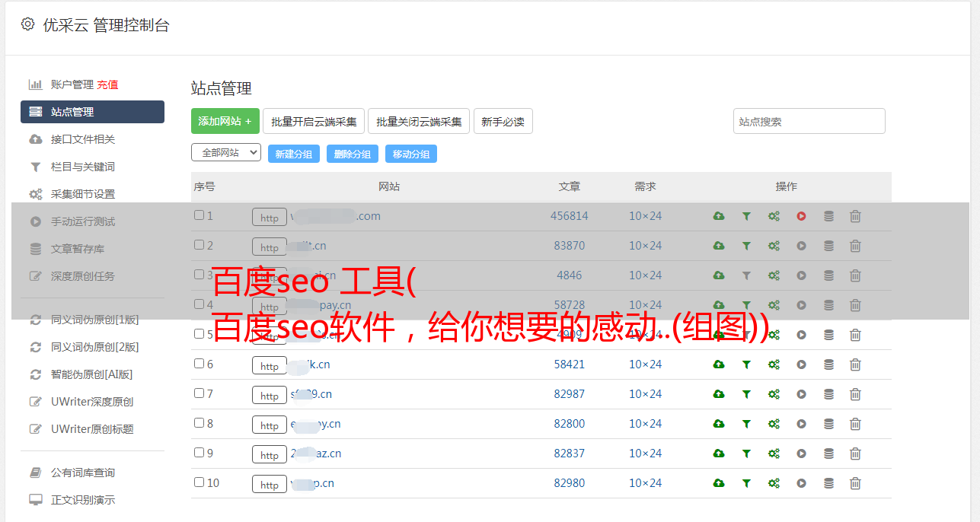
Task: Click the http protocol button in row 8
Action: [x=270, y=425]
